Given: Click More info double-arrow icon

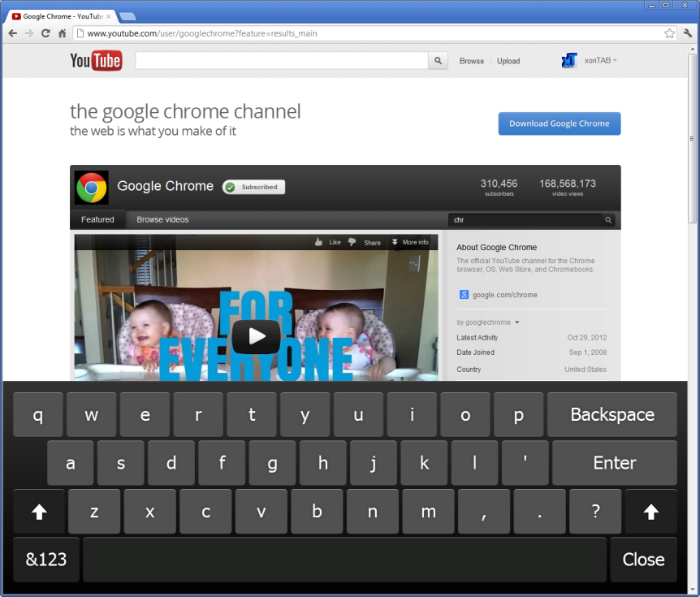Looking at the screenshot, I should coord(395,242).
